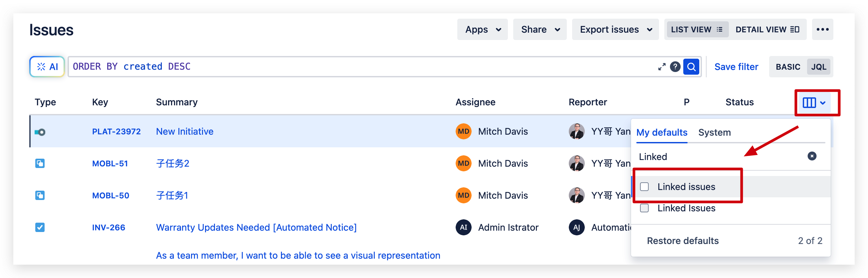Open the Export issues dropdown

[615, 29]
